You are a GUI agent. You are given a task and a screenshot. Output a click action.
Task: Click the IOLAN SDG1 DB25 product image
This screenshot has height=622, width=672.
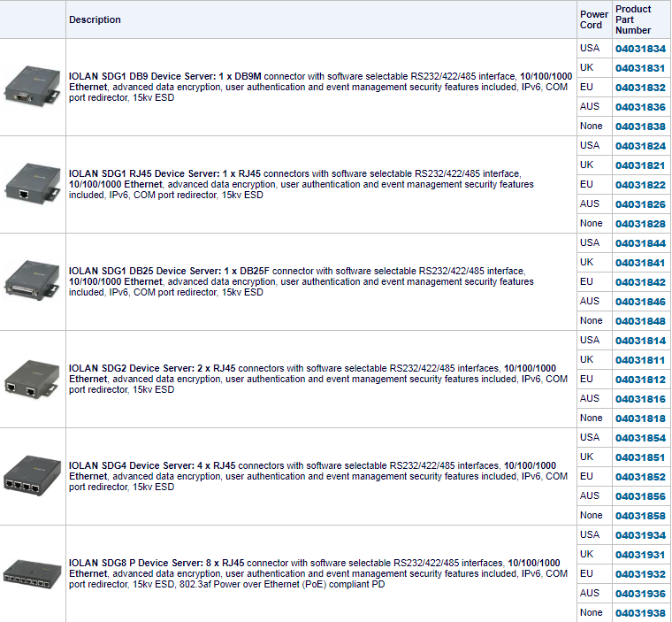click(x=33, y=282)
